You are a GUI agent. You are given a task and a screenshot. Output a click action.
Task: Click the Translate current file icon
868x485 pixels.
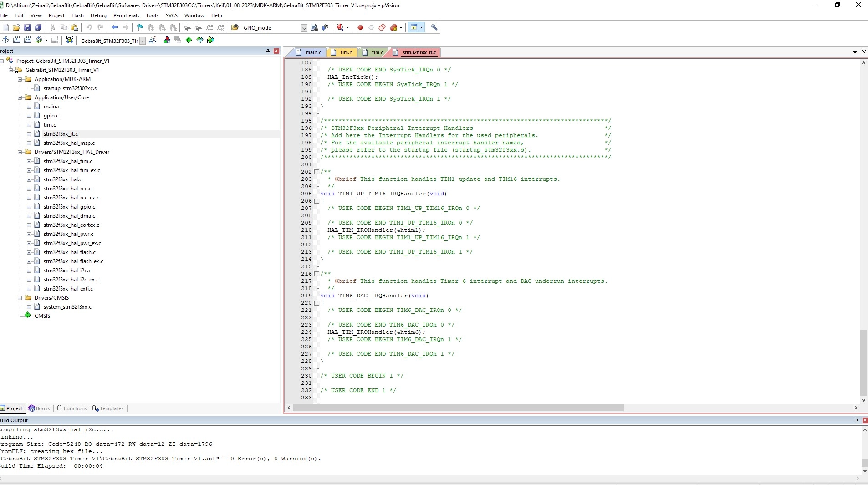[x=5, y=40]
